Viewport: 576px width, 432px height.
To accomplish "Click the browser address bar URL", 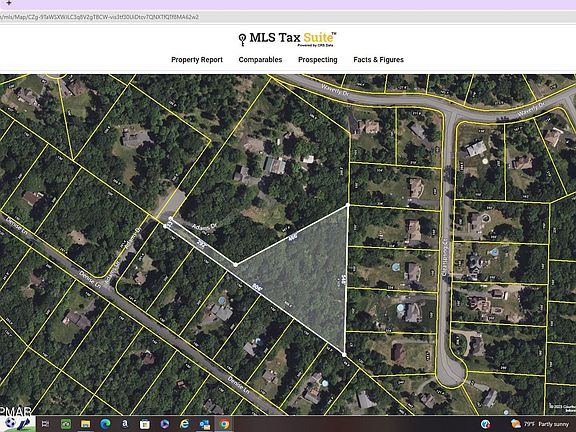I will tap(99, 17).
